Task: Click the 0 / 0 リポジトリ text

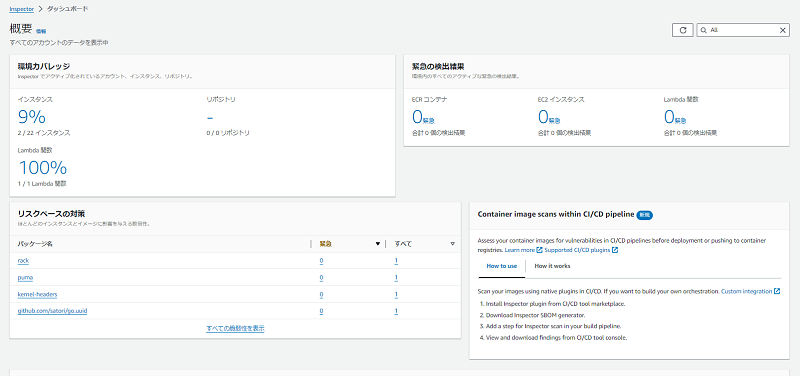Action: pos(228,133)
